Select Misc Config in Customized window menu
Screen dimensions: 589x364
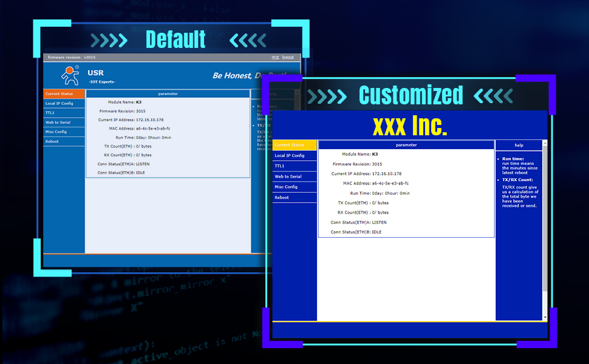pos(294,187)
